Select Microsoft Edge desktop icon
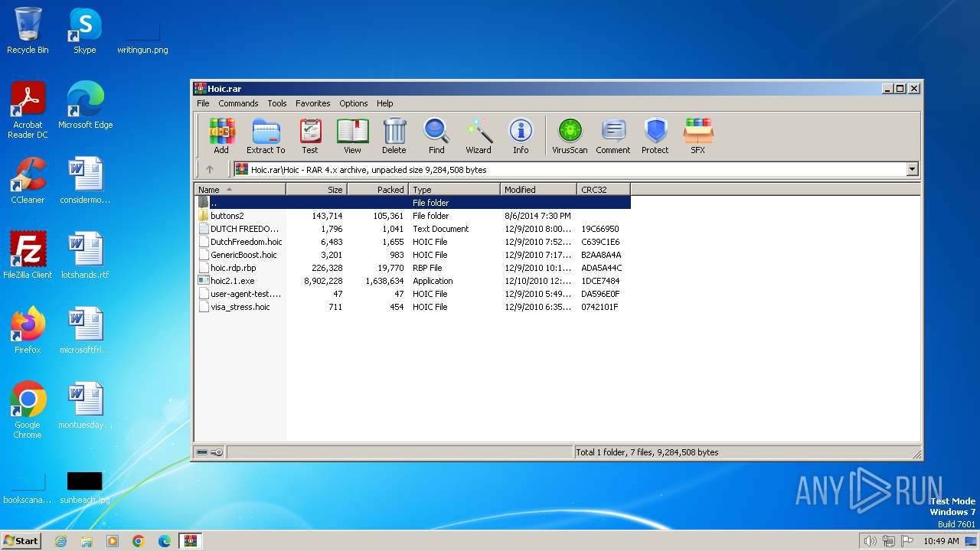This screenshot has width=980, height=551. pyautogui.click(x=85, y=106)
